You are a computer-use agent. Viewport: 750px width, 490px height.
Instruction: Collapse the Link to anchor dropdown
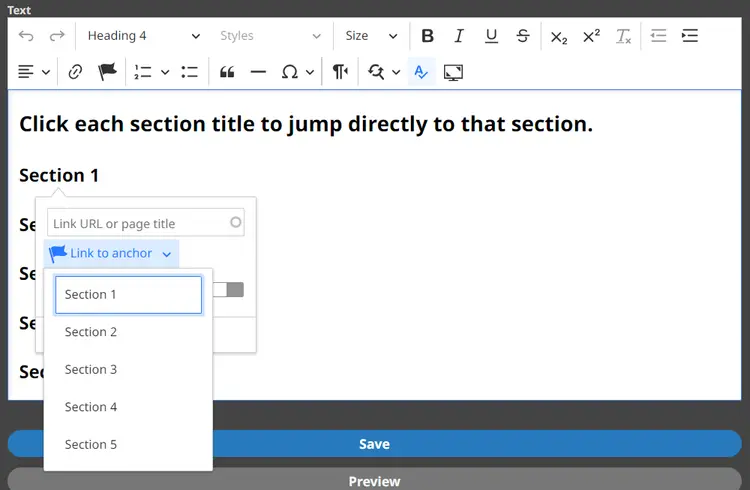(111, 254)
